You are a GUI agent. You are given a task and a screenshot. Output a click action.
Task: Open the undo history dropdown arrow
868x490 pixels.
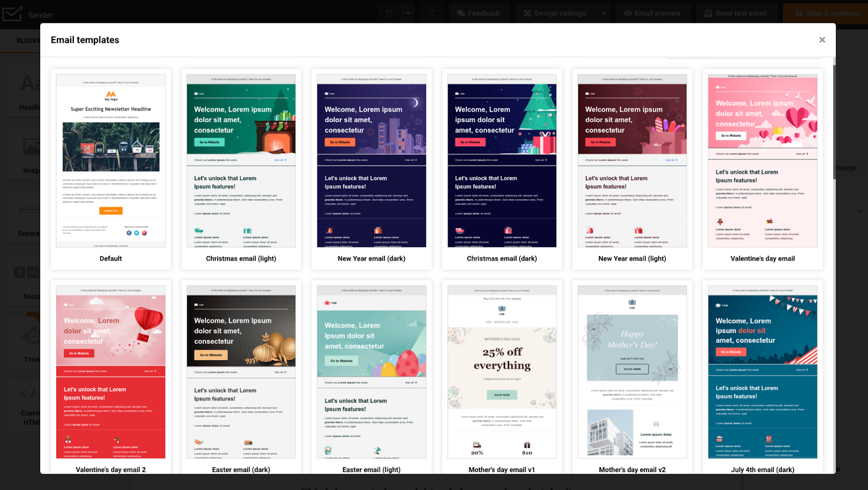pyautogui.click(x=407, y=13)
